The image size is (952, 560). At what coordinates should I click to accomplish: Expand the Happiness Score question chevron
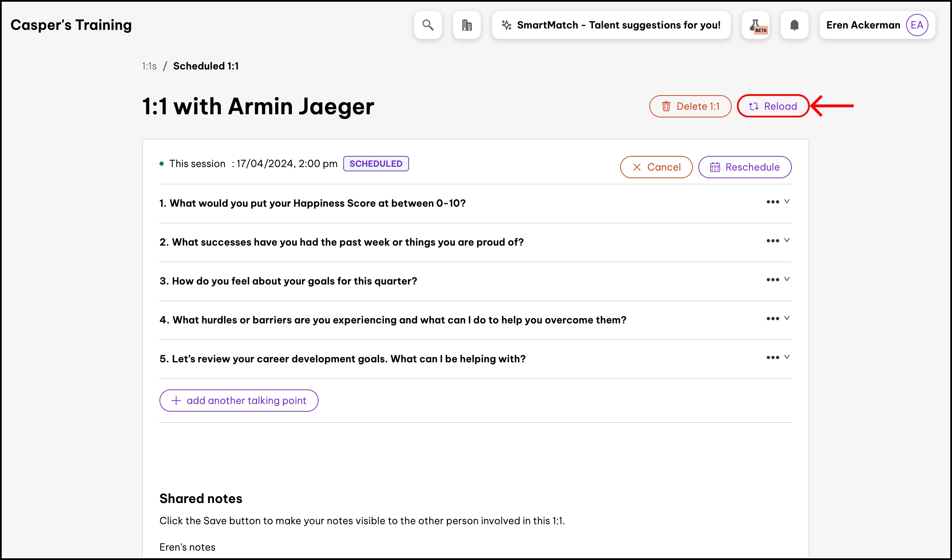tap(787, 201)
